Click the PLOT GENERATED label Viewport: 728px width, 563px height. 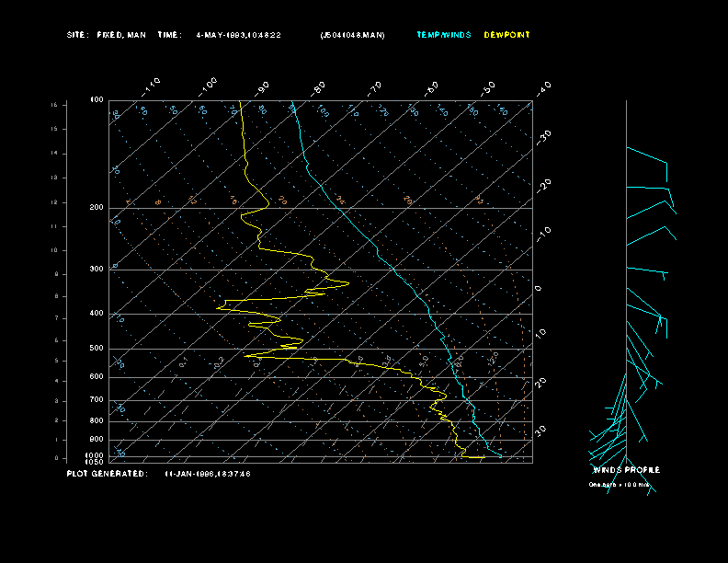point(107,474)
